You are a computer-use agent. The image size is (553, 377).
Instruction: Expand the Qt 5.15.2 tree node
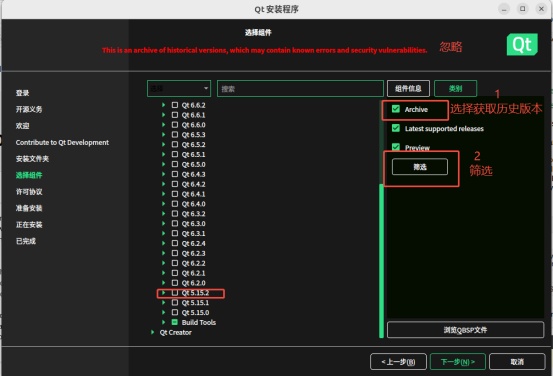(163, 293)
